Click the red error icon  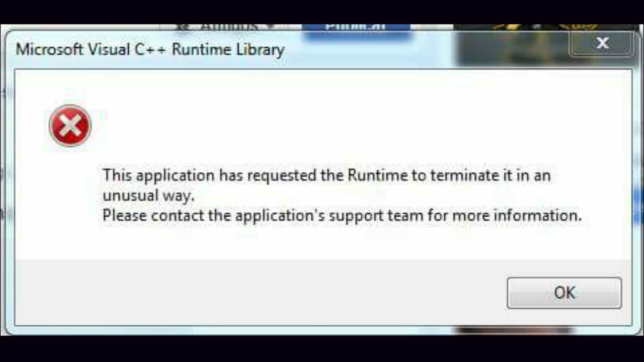70,126
